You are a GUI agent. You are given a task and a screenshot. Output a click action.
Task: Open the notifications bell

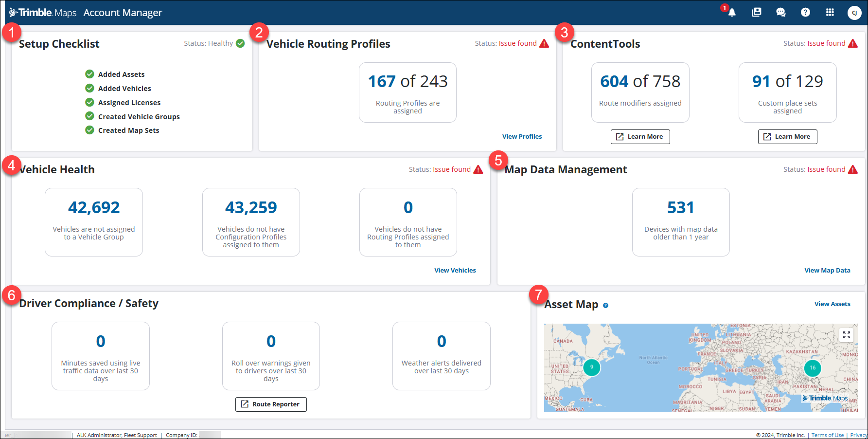tap(731, 13)
